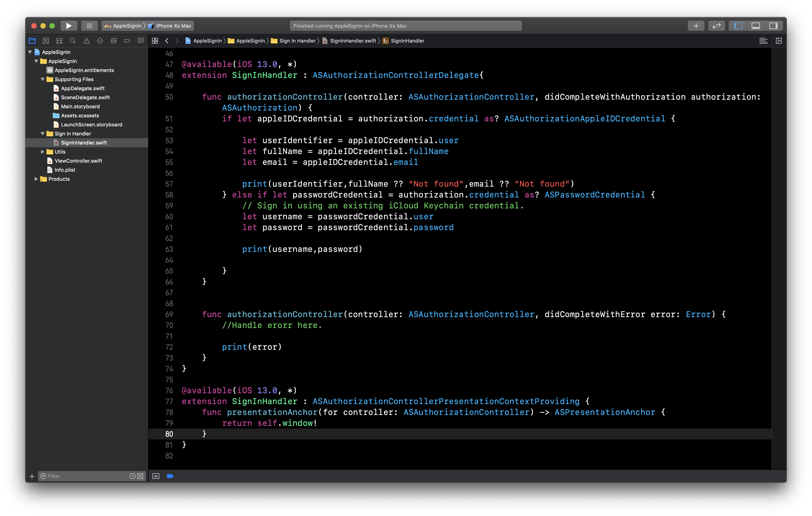Click the presentationAnchor function name
This screenshot has height=516, width=812.
pyautogui.click(x=272, y=412)
